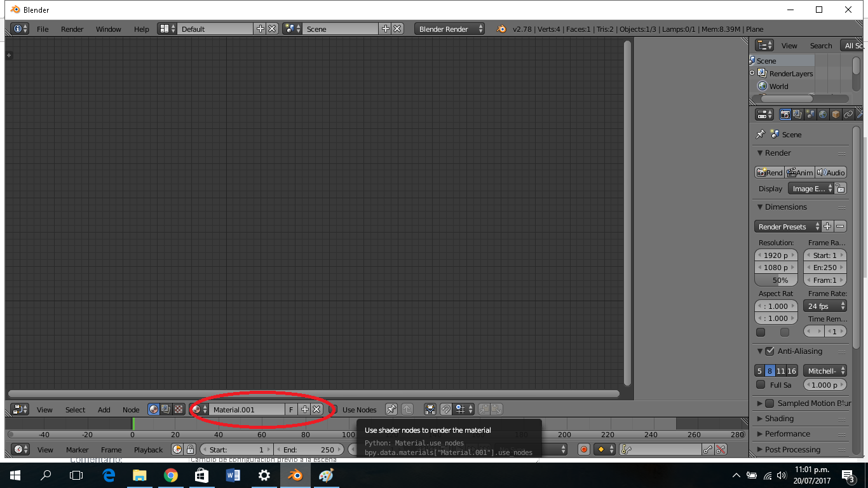The height and width of the screenshot is (488, 868).
Task: Click the Blender logo in the info header
Action: (x=501, y=29)
